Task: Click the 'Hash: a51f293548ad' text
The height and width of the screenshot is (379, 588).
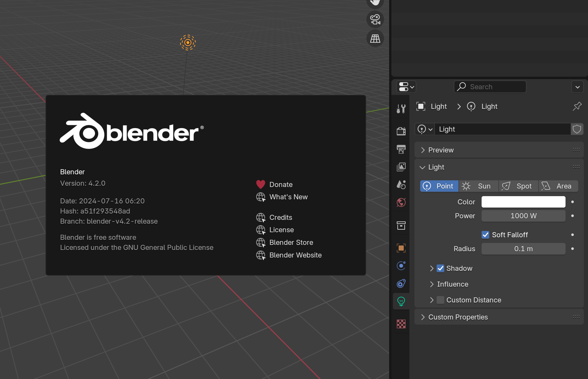Action: click(95, 211)
